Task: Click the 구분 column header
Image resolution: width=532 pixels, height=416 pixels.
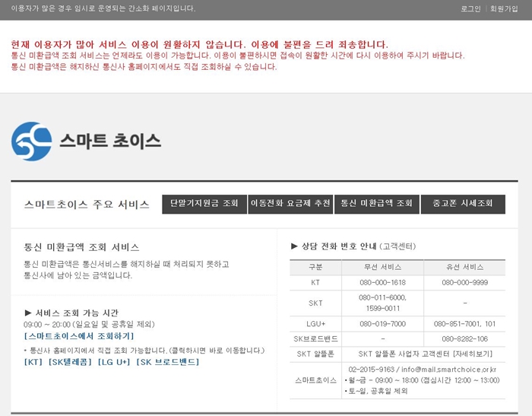Action: pyautogui.click(x=315, y=267)
